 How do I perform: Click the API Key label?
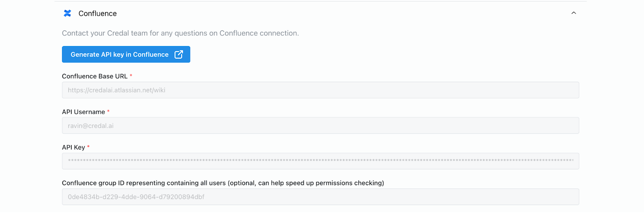pyautogui.click(x=73, y=147)
